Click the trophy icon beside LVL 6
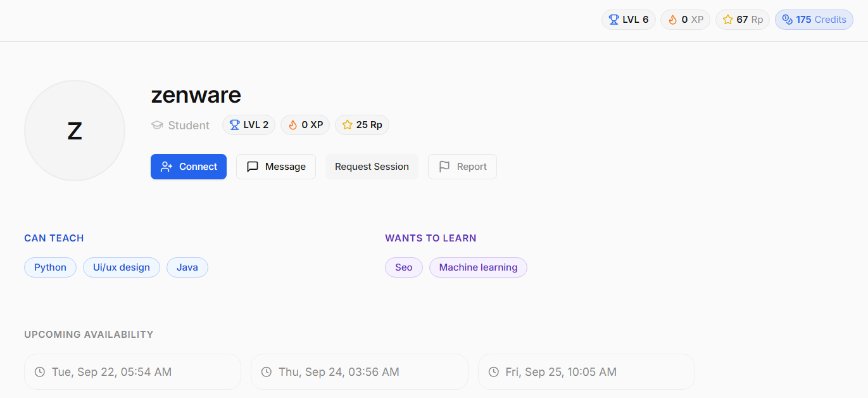868x398 pixels. [x=613, y=20]
